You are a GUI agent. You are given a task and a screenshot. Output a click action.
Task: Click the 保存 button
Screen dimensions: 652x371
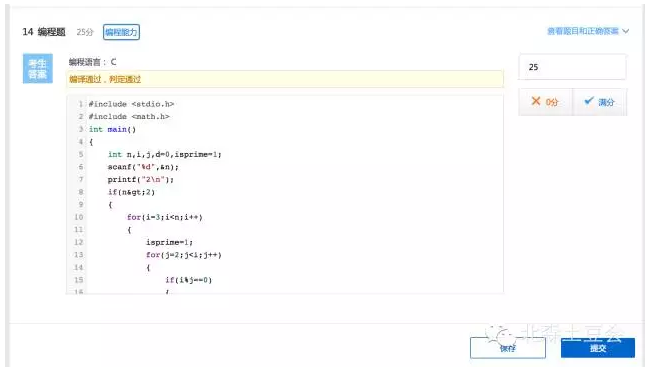coord(508,348)
